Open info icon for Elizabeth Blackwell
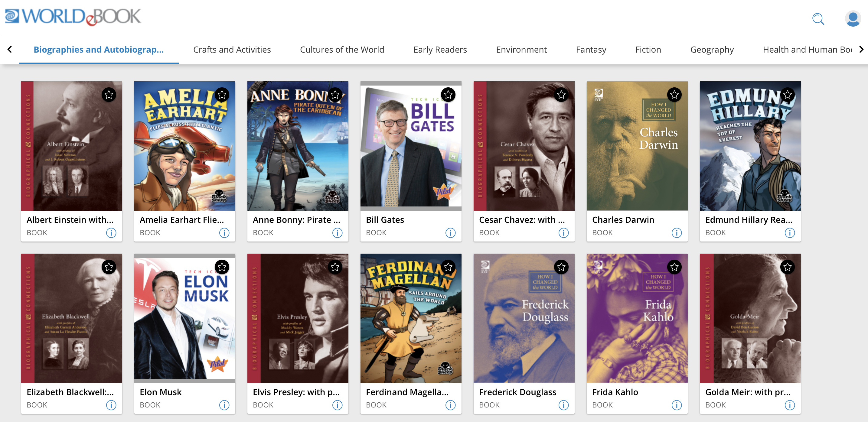This screenshot has height=422, width=868. (x=111, y=405)
